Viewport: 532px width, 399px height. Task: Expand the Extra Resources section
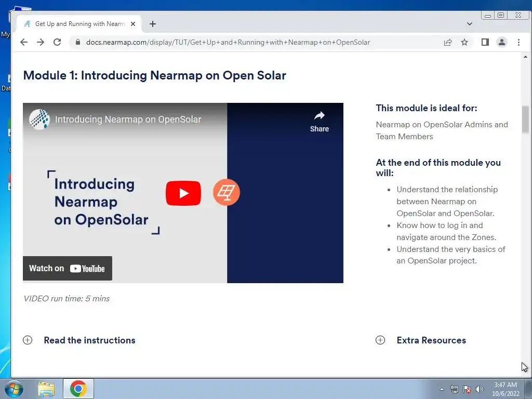tap(421, 340)
